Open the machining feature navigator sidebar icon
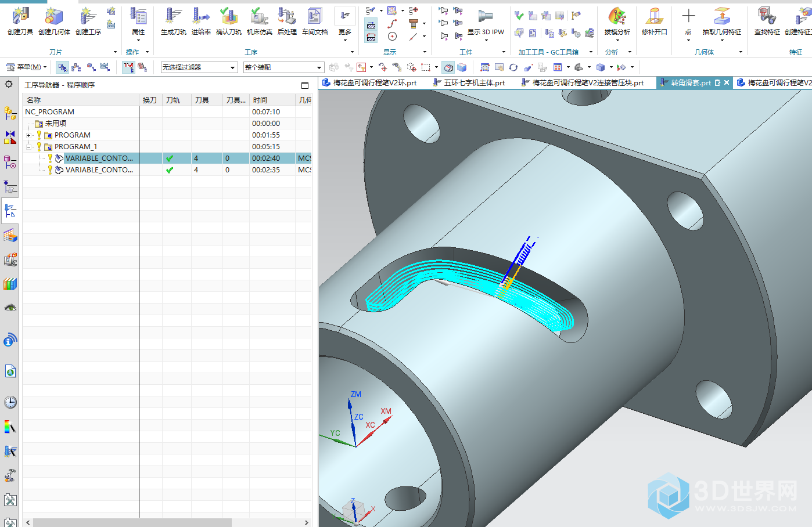Screen dimensions: 812x527 10,235
